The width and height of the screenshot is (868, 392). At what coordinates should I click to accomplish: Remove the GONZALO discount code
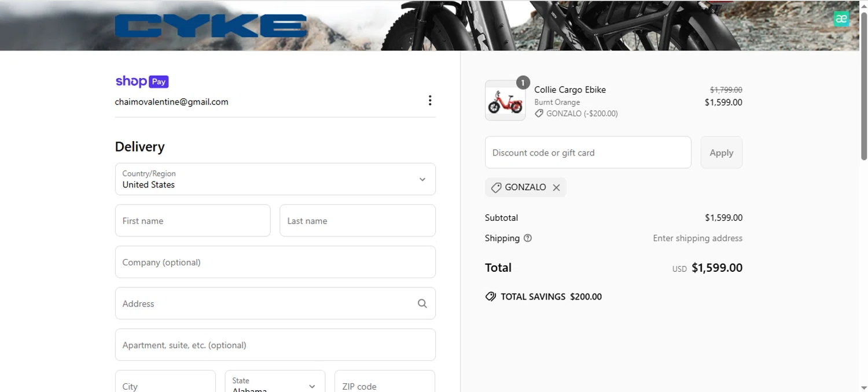click(x=556, y=187)
